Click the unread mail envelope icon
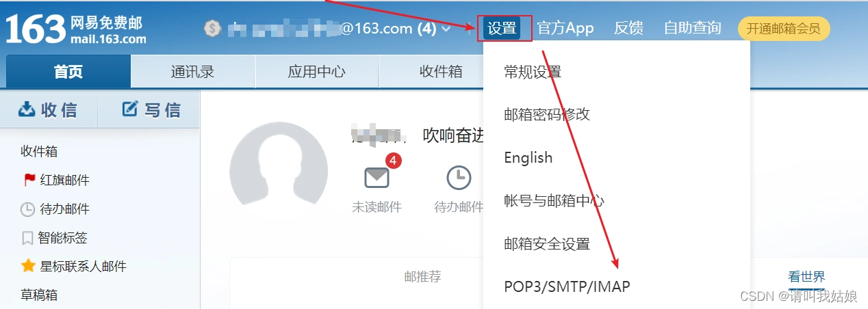Image resolution: width=868 pixels, height=309 pixels. (376, 178)
